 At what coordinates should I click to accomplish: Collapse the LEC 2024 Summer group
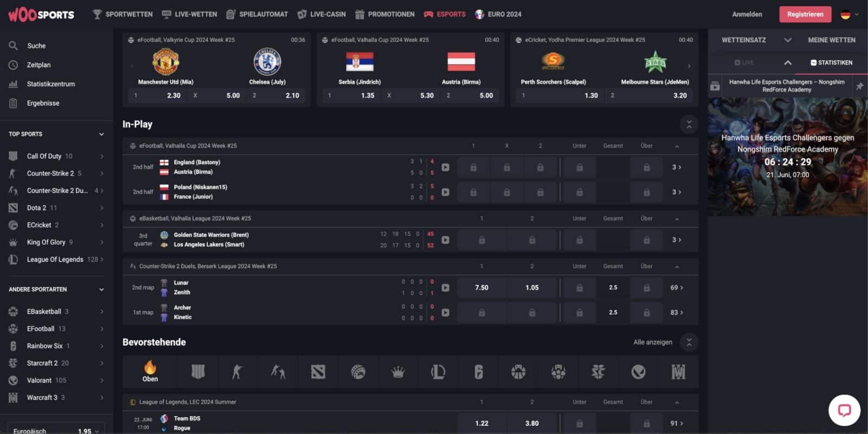[x=676, y=402]
